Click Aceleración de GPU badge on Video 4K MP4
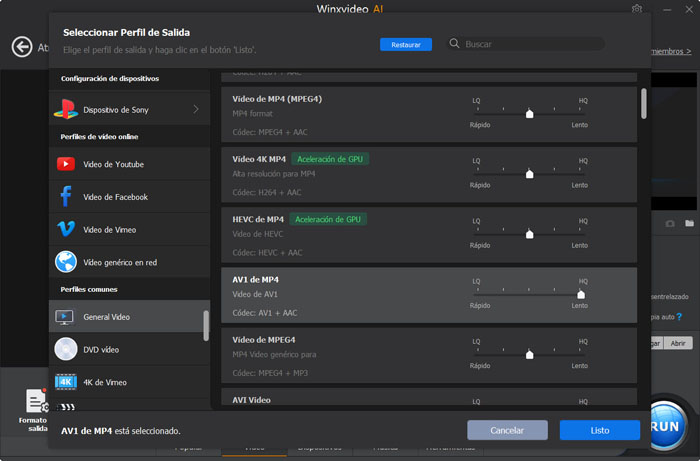This screenshot has height=461, width=700. 330,159
